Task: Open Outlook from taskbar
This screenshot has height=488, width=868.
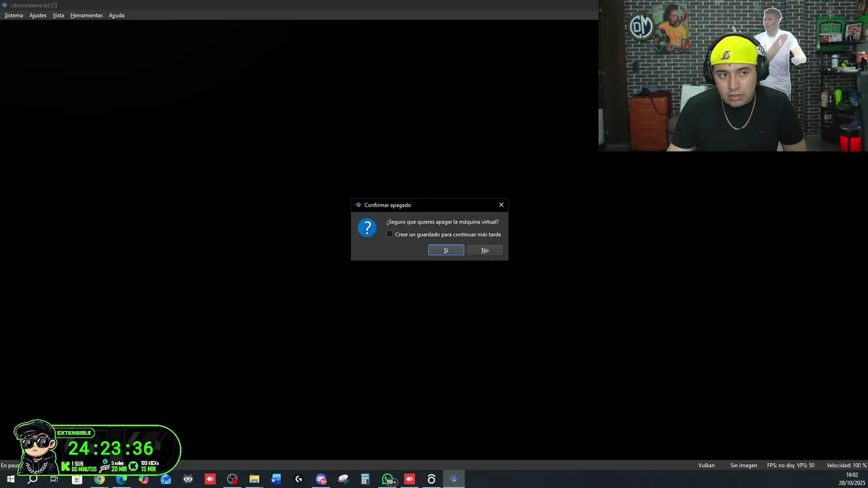Action: [165, 479]
